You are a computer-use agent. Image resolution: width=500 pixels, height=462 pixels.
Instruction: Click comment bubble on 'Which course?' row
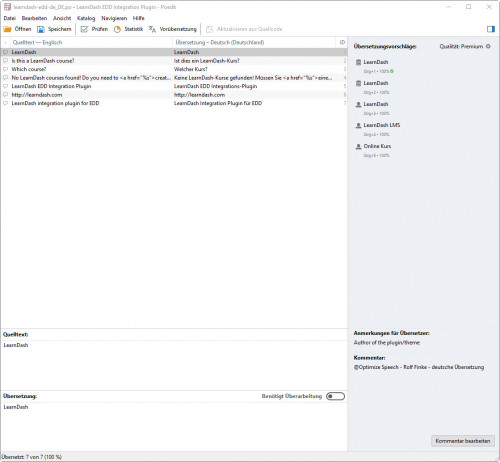6,69
